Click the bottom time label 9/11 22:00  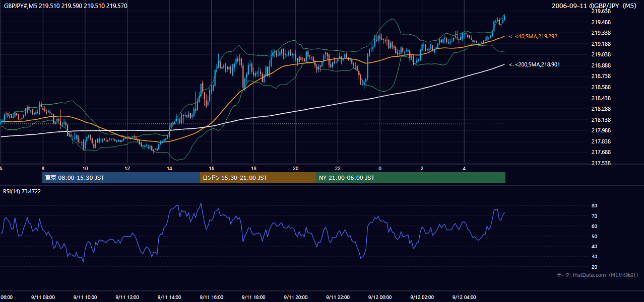[338, 297]
